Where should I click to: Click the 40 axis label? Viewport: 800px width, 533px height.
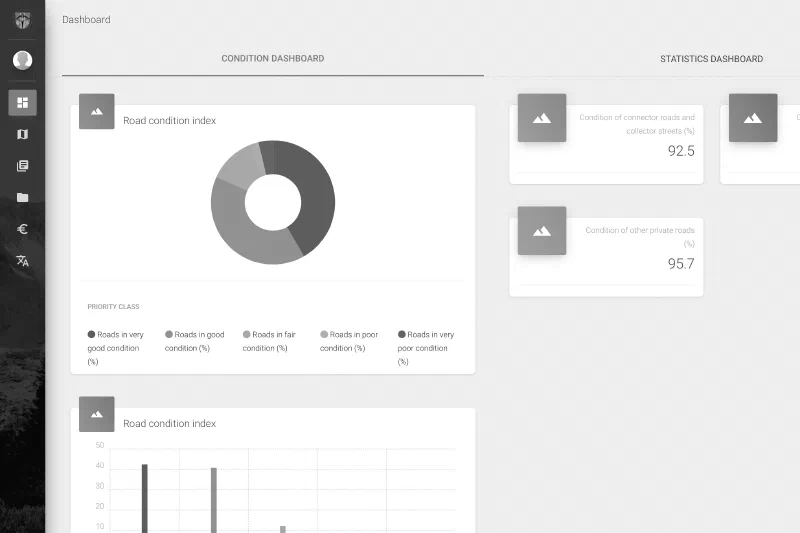99,466
